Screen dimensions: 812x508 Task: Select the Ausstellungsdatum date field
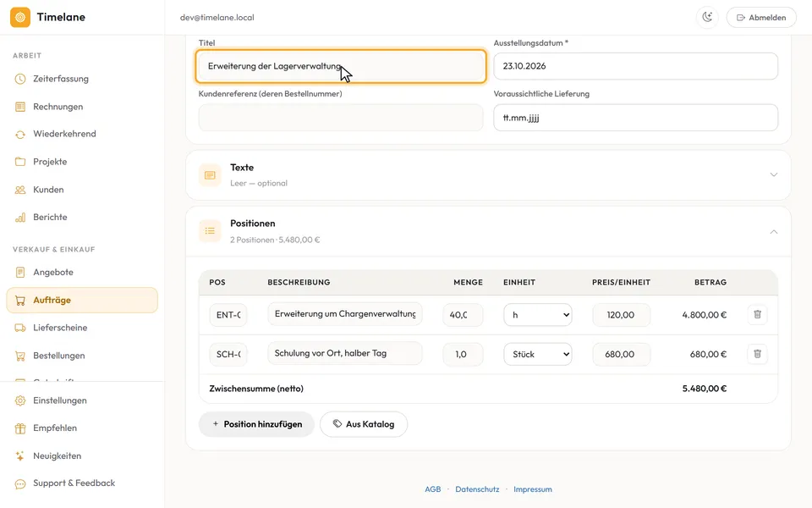pyautogui.click(x=635, y=66)
